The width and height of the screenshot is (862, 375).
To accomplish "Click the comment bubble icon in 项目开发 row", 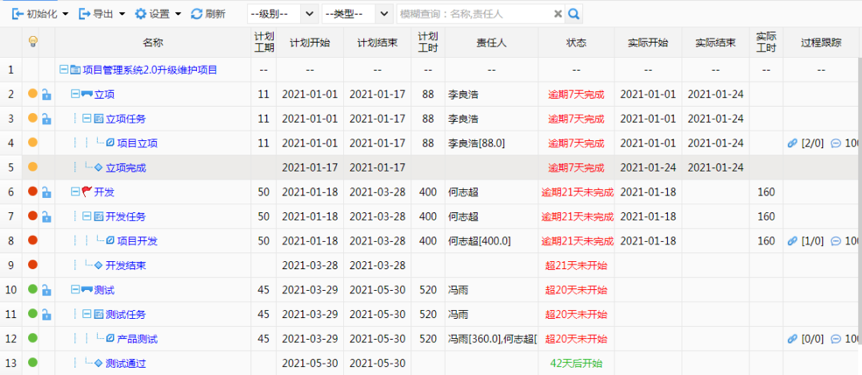I will click(x=836, y=241).
